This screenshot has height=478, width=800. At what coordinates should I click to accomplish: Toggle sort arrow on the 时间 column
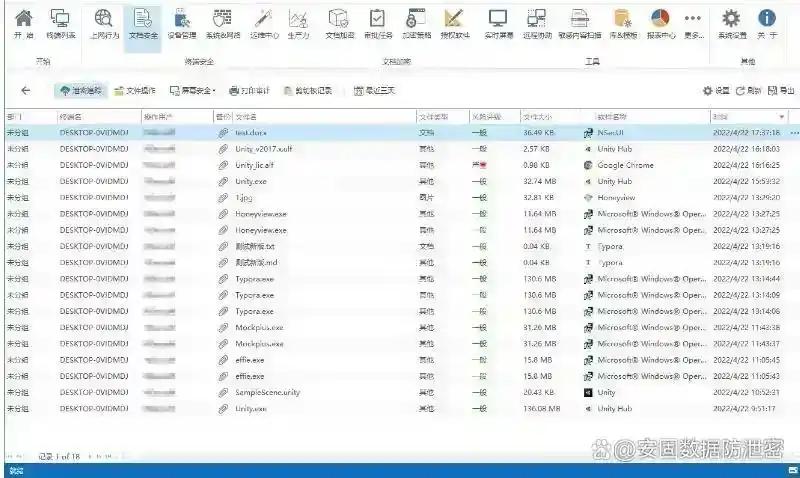tap(781, 117)
